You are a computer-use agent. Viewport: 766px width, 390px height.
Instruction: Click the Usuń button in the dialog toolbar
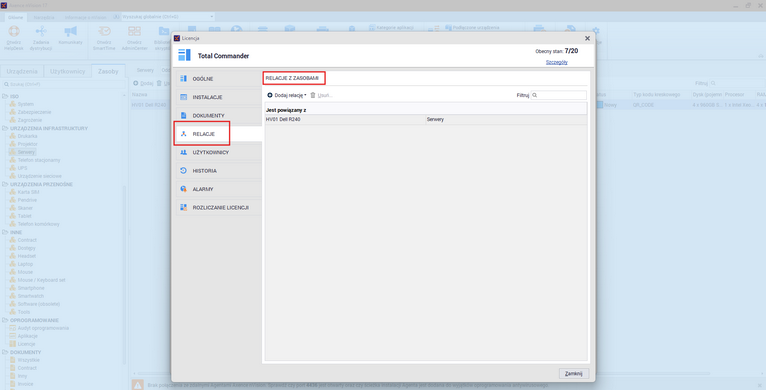click(321, 95)
